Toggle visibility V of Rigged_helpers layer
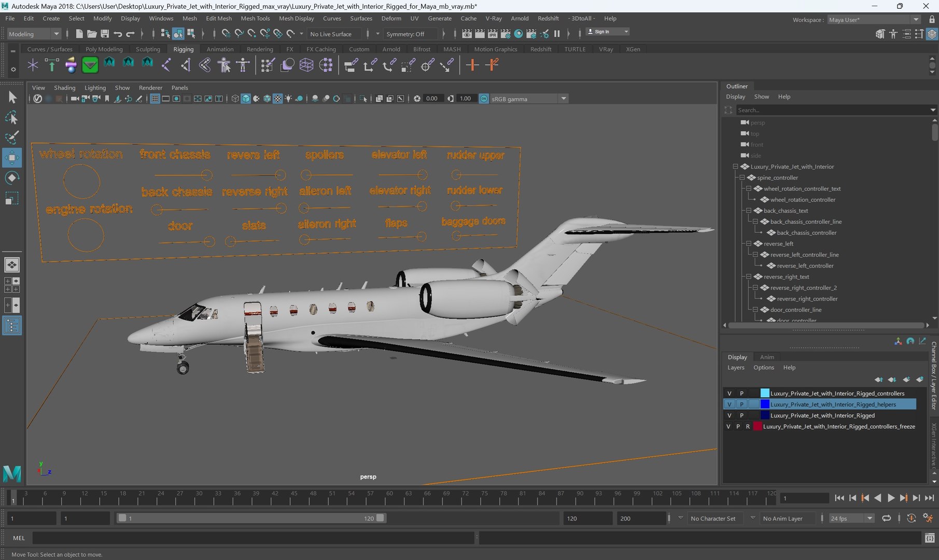Viewport: 939px width, 560px height. 729,404
